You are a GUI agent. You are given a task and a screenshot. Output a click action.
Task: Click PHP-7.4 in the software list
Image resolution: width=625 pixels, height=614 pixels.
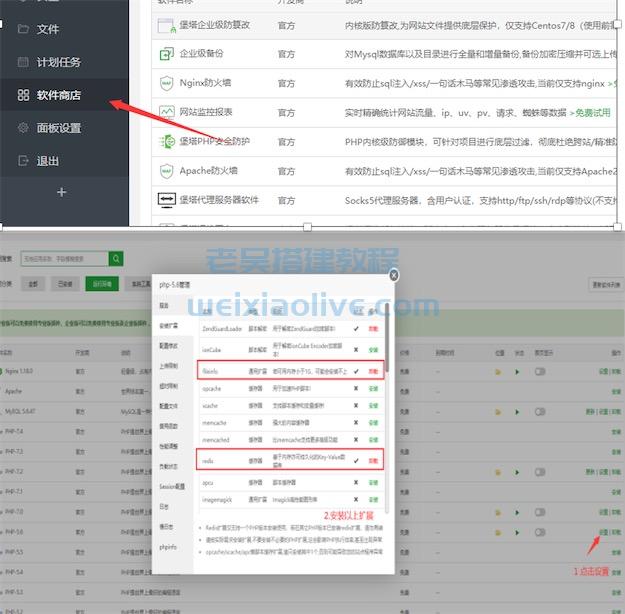14,431
